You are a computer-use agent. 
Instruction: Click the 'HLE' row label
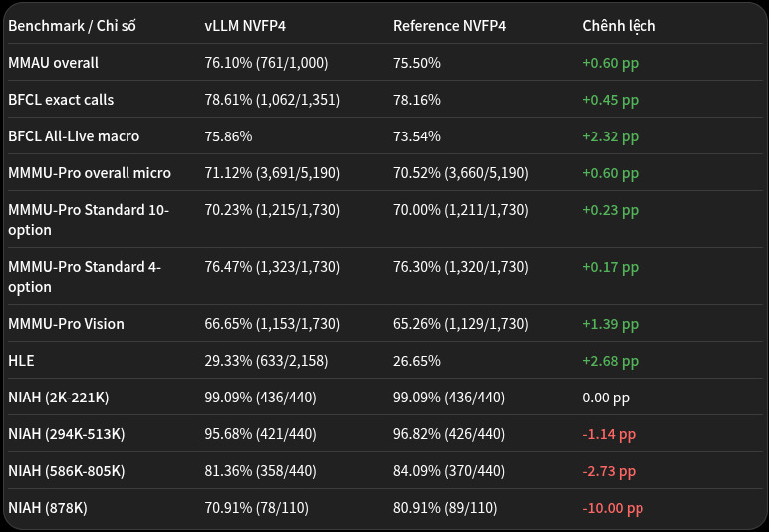click(x=21, y=361)
